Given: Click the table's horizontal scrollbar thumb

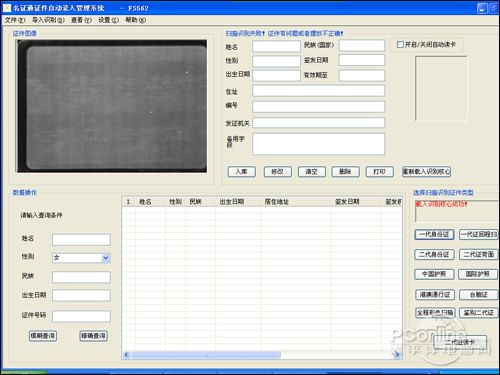Looking at the screenshot, I should point(206,355).
